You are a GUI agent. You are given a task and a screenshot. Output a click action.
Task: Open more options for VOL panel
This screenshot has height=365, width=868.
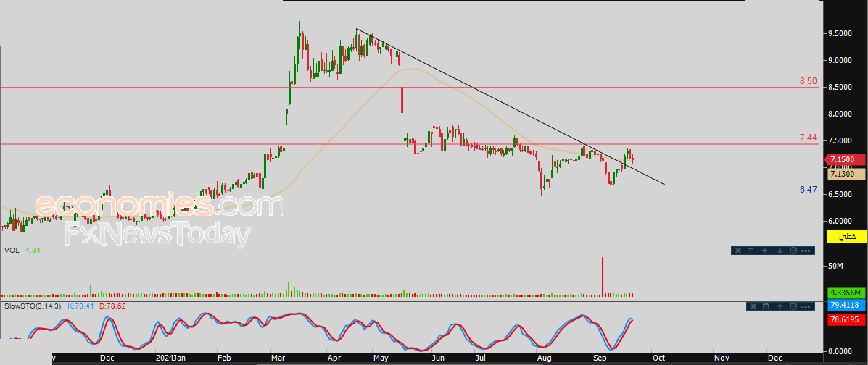[806, 251]
